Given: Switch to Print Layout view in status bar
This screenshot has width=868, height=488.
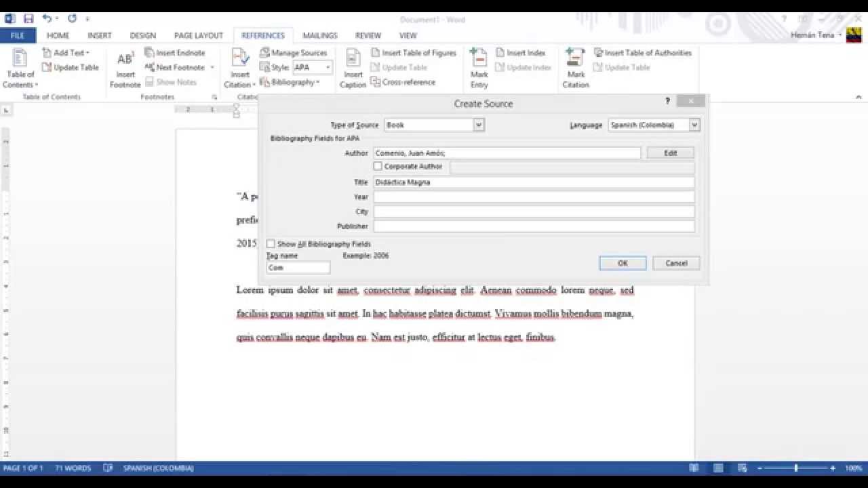Looking at the screenshot, I should click(718, 468).
